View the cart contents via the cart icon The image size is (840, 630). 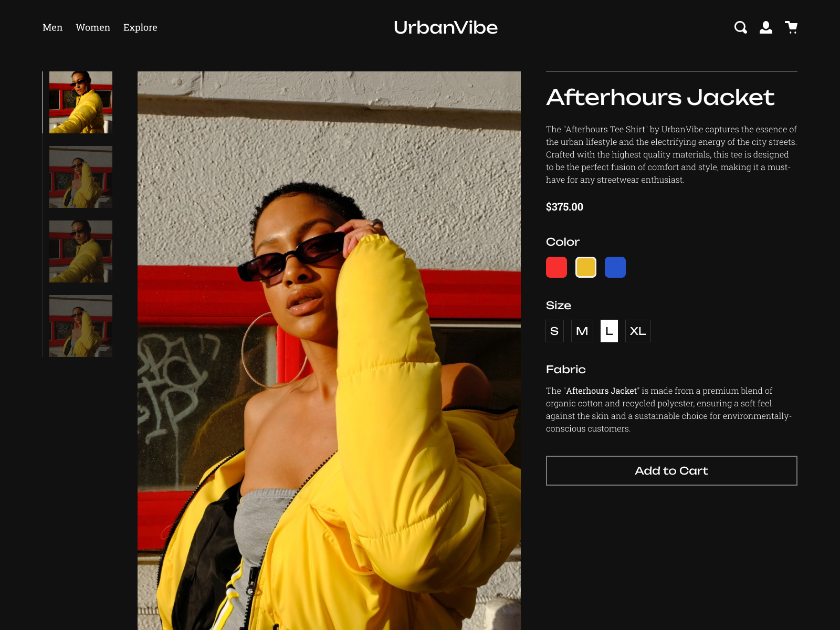pyautogui.click(x=792, y=27)
